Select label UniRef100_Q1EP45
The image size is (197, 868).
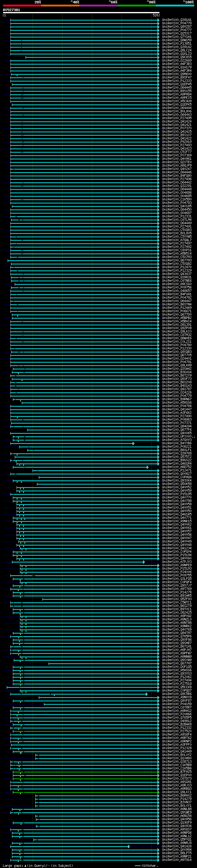coord(177,84)
